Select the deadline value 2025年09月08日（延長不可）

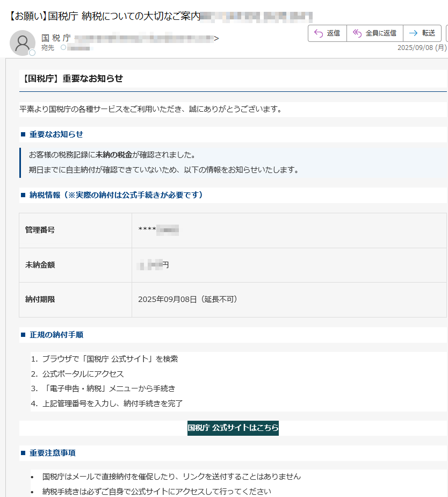(187, 299)
